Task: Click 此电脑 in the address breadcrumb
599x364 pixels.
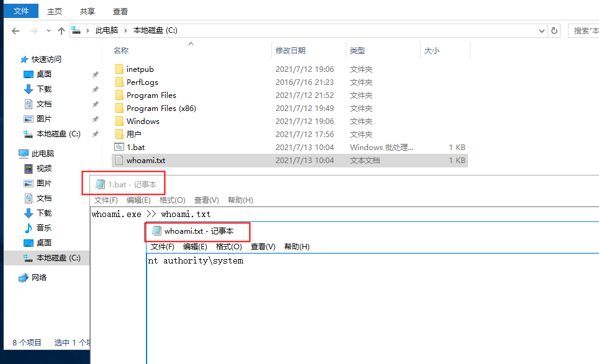Action: point(107,30)
